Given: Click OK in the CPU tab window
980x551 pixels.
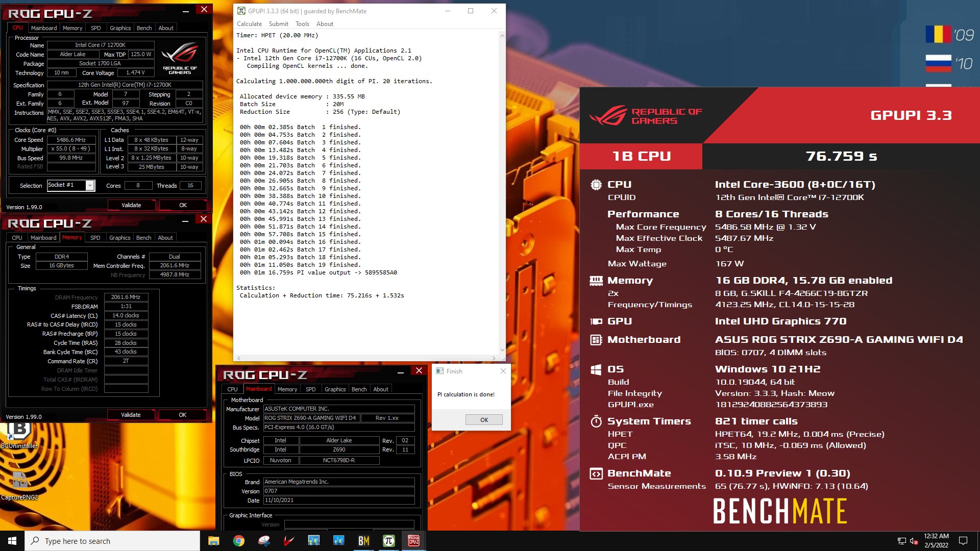Looking at the screenshot, I should point(183,205).
